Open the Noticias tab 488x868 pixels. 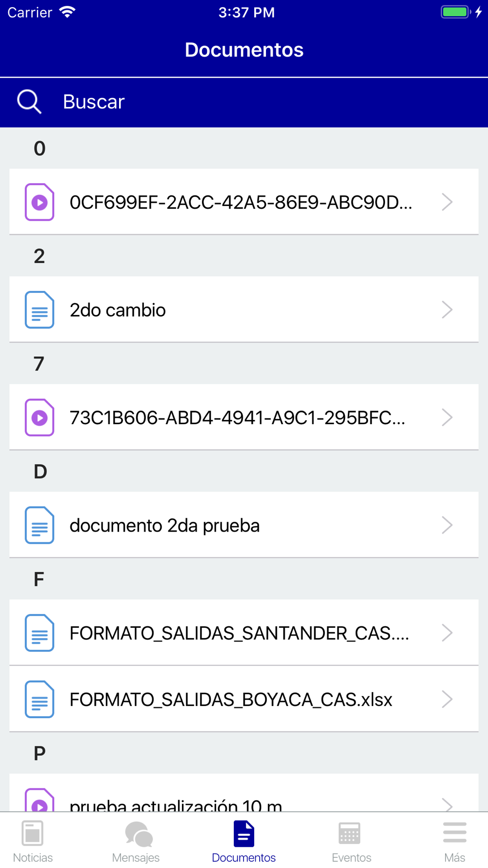(x=33, y=841)
